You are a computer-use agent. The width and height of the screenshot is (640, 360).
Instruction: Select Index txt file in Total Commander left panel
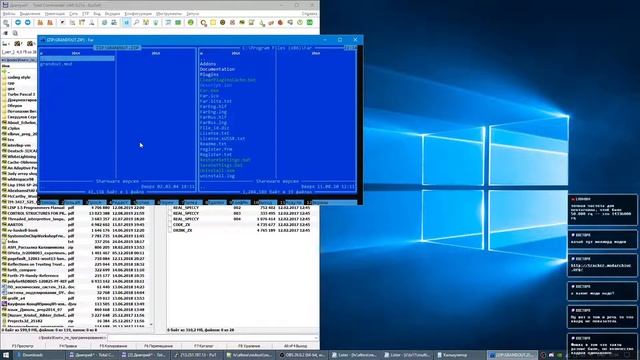73,242
